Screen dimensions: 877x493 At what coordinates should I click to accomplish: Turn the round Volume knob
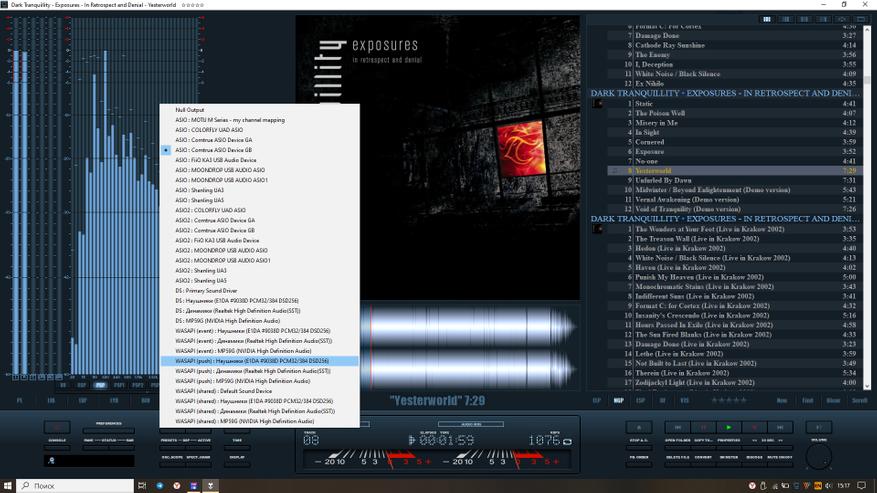[x=819, y=457]
